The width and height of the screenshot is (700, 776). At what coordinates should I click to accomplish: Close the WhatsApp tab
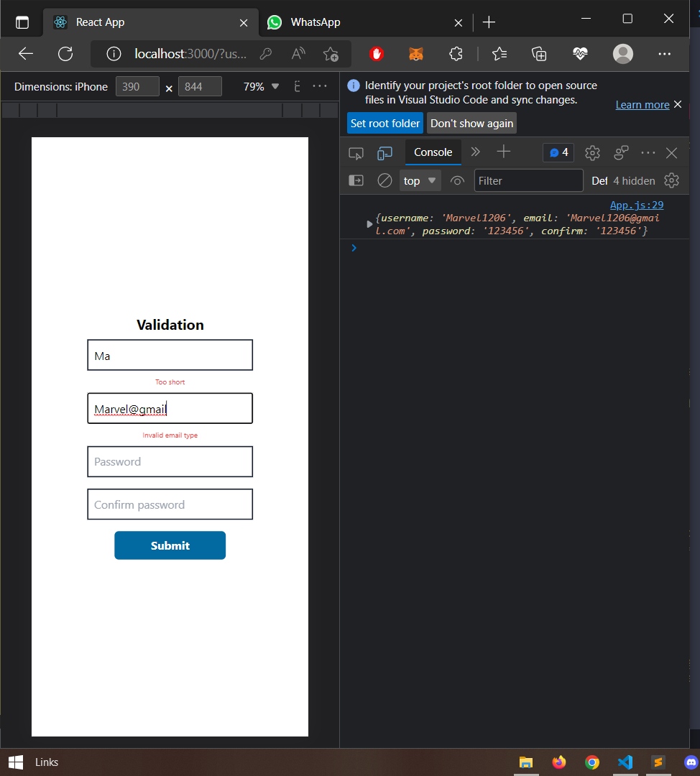coord(459,23)
